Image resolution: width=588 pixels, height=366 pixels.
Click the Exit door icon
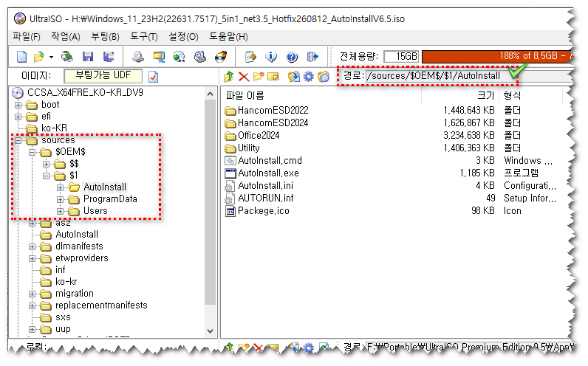coord(312,57)
